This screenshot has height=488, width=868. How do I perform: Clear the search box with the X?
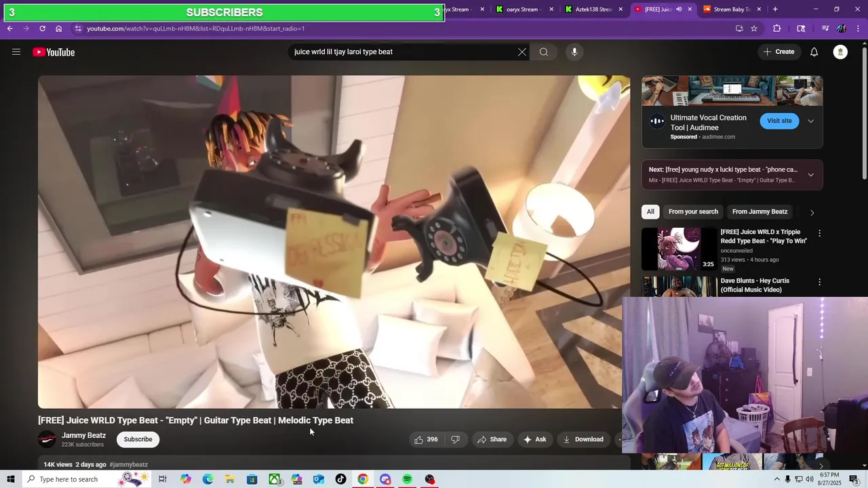point(522,52)
